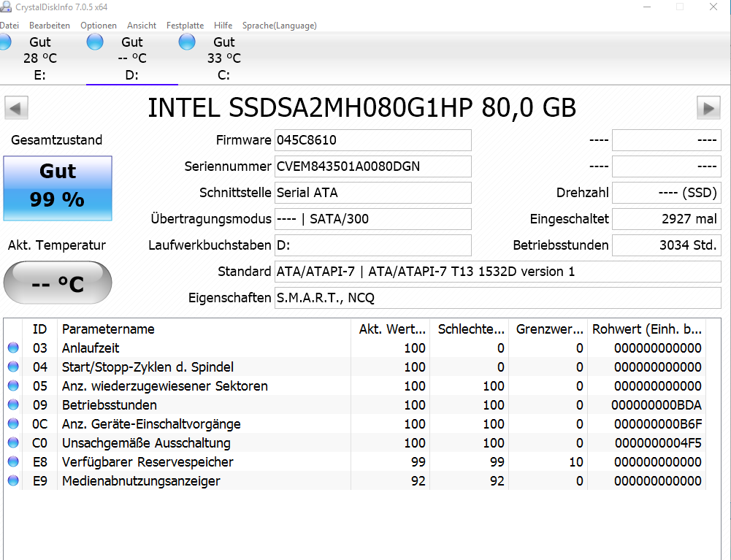Click the Parametername column header
The width and height of the screenshot is (731, 560).
(x=108, y=329)
